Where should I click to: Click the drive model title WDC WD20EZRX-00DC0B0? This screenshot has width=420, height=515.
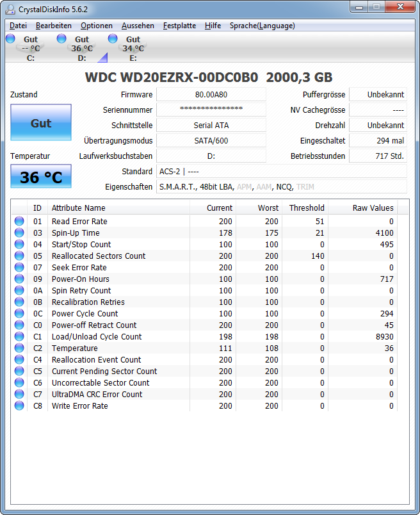tap(172, 78)
